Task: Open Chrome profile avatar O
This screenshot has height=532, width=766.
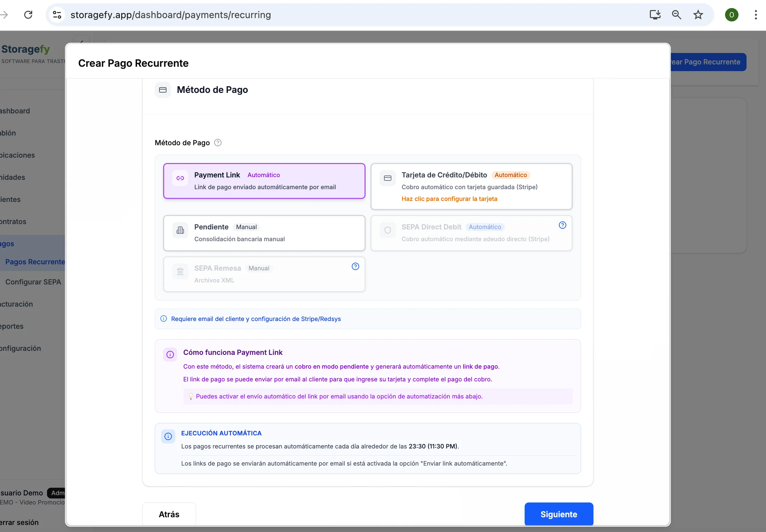Action: point(731,15)
